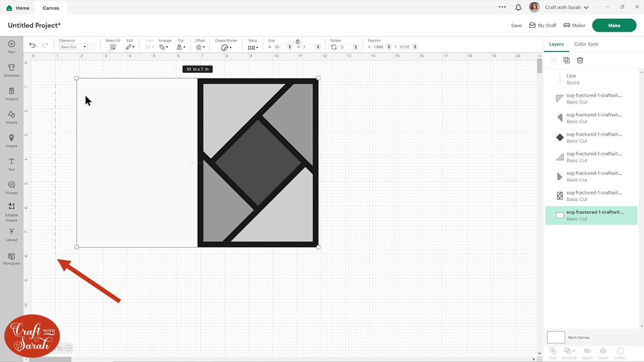Select the left-pointing triangle Basic Cut layer
The image size is (644, 362).
tap(591, 118)
